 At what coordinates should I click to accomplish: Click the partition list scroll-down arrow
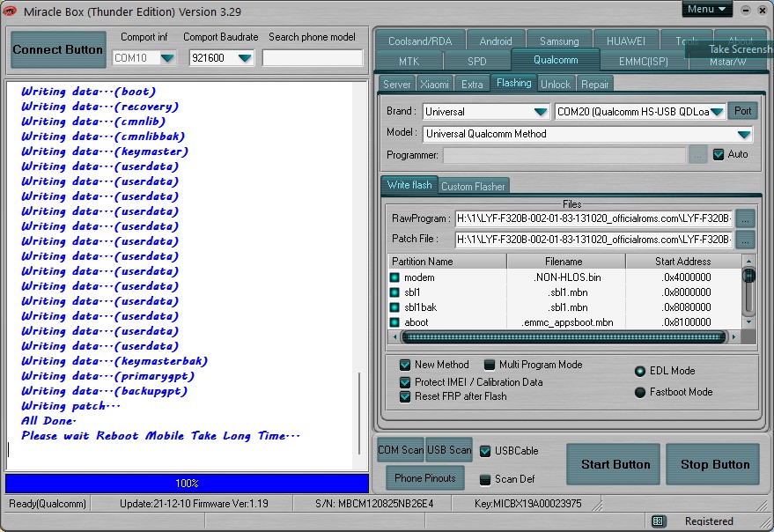[748, 322]
